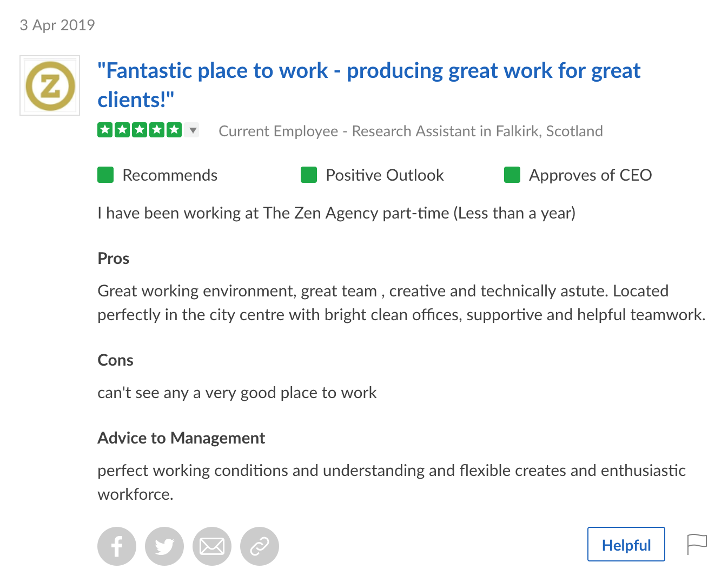This screenshot has height=582, width=728.
Task: Click the Pros section heading
Action: tap(114, 259)
